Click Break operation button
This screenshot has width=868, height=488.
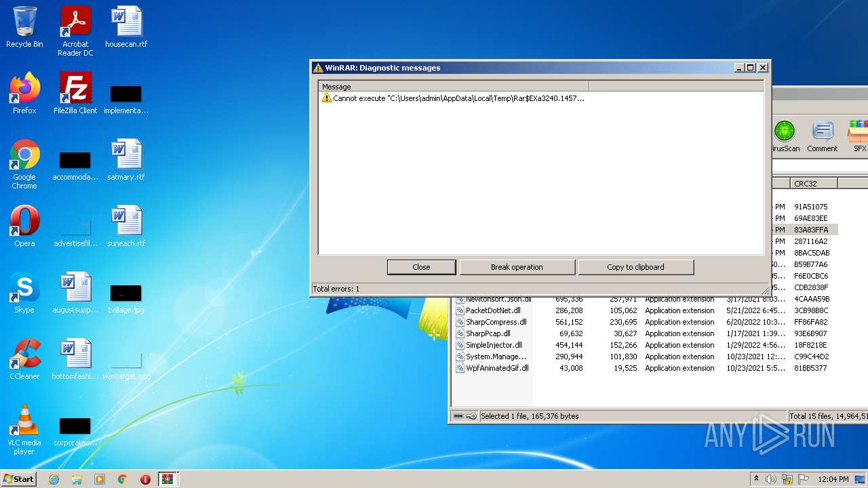pos(517,267)
